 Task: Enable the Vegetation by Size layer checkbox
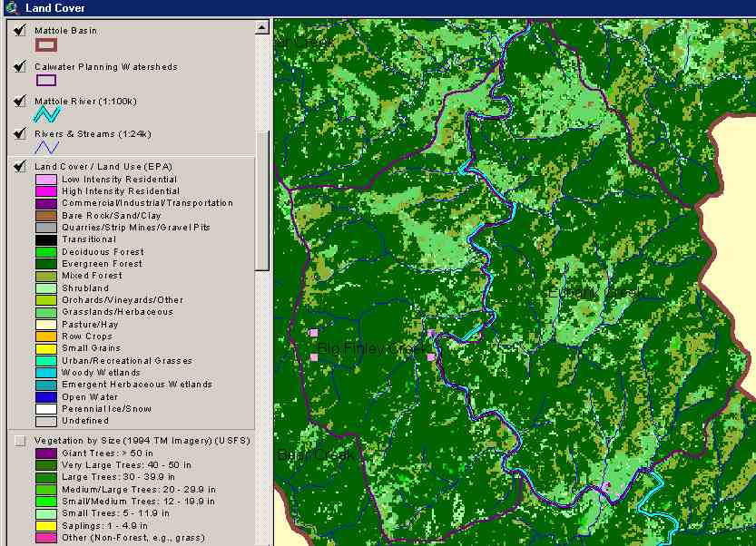click(19, 441)
